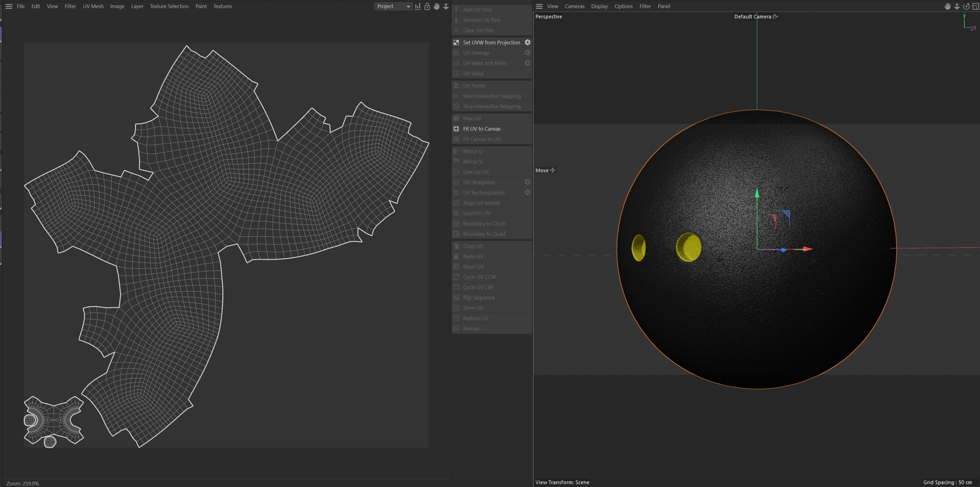Toggle the viewport maximize panel layout icon
Image resolution: width=980 pixels, height=487 pixels.
pos(975,7)
